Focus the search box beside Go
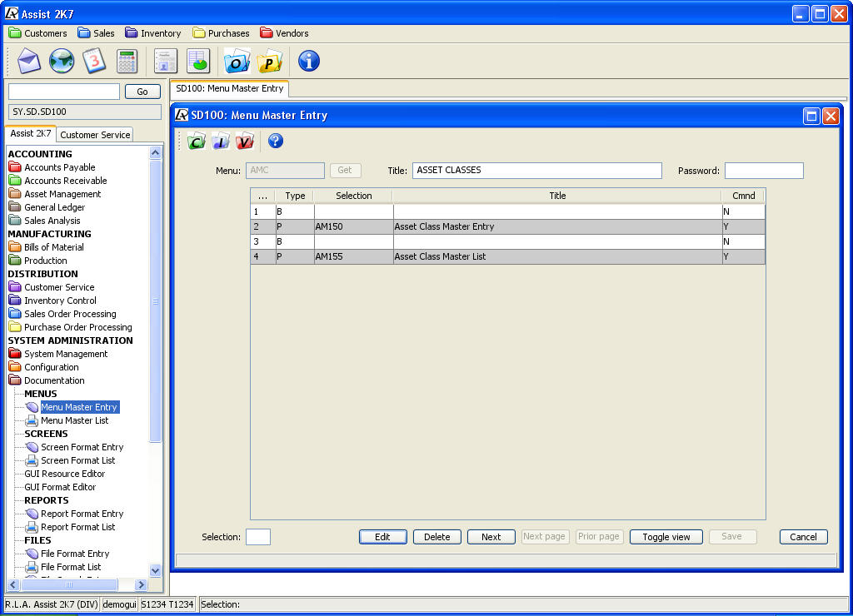Screen dimensions: 853x616 (63, 92)
